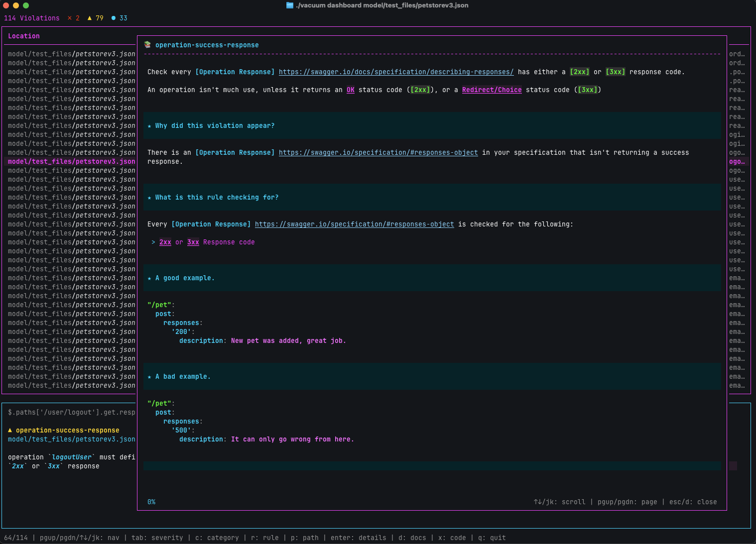This screenshot has width=756, height=544.
Task: Click the 'pgup/pgdn: page' hint in modal footer
Action: coord(628,502)
